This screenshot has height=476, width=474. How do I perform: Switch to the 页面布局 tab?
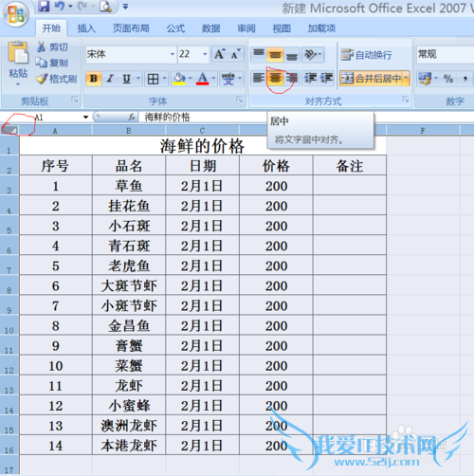(x=131, y=28)
